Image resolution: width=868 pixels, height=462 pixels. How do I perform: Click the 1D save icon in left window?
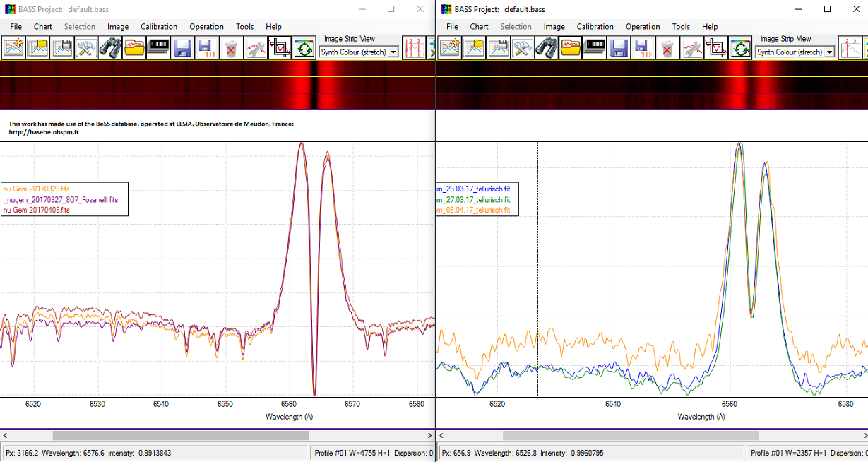(206, 48)
